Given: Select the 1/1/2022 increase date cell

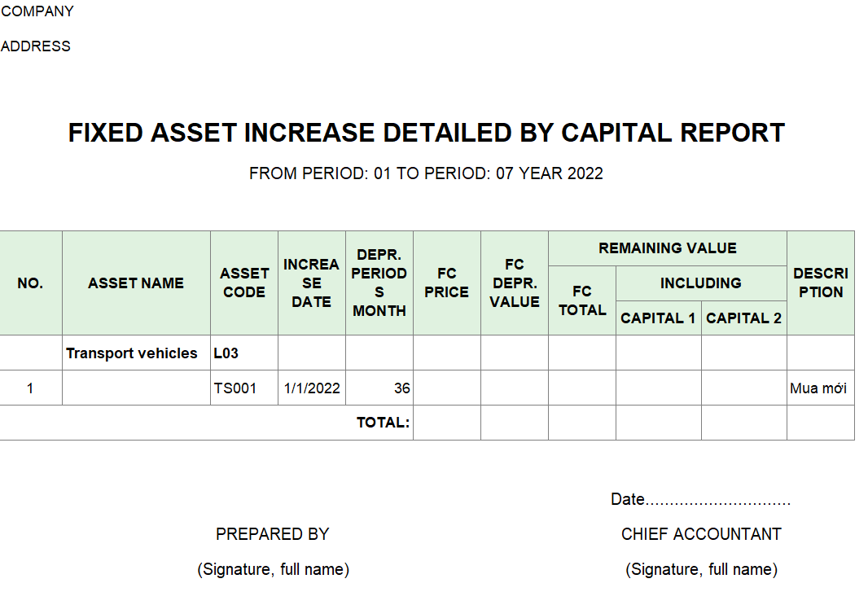Looking at the screenshot, I should click(312, 388).
